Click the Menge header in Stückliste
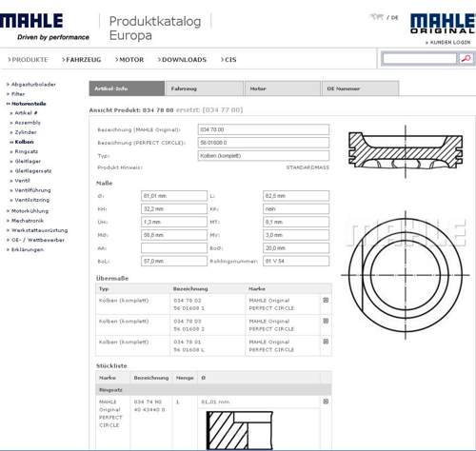Screen dimensions: 476x451 [185, 378]
